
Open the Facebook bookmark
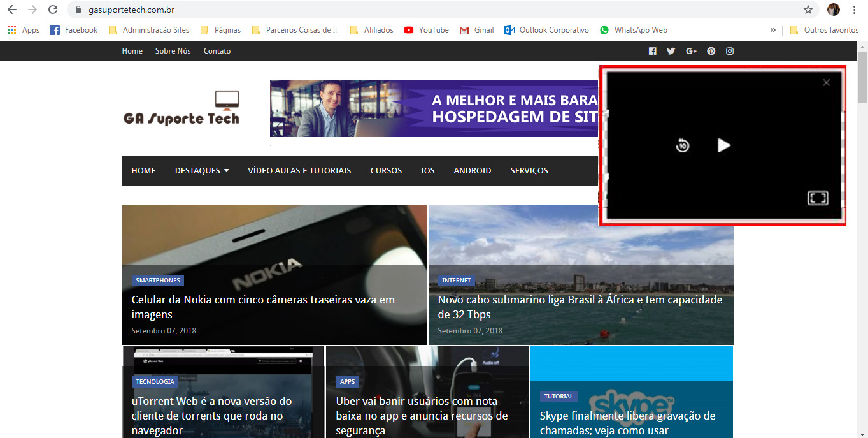(74, 30)
